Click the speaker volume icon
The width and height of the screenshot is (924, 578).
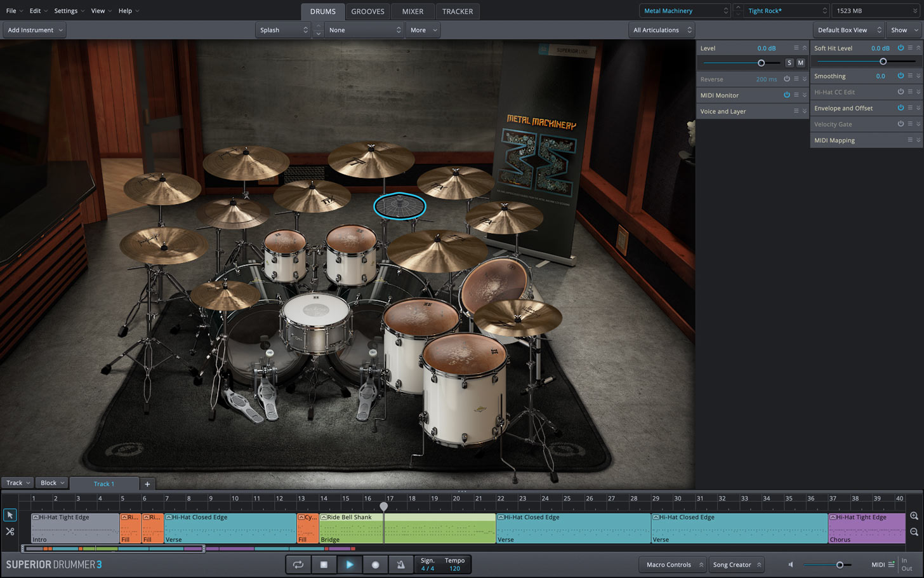point(791,565)
